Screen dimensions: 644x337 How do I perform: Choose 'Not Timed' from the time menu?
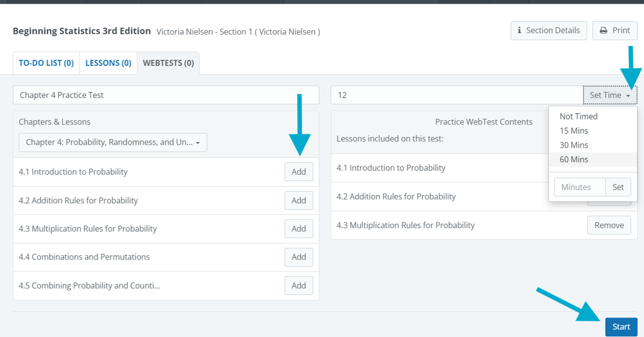(579, 116)
